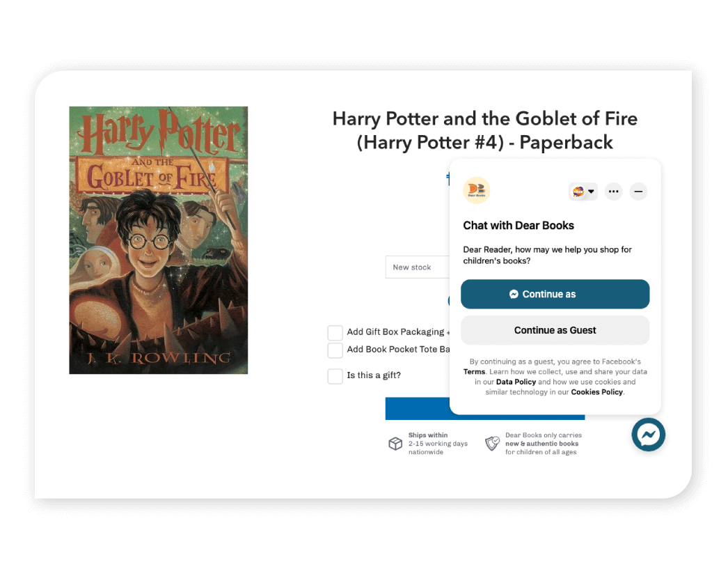Image resolution: width=728 pixels, height=569 pixels.
Task: Click the Goblet of Fire book cover
Action: pos(158,240)
